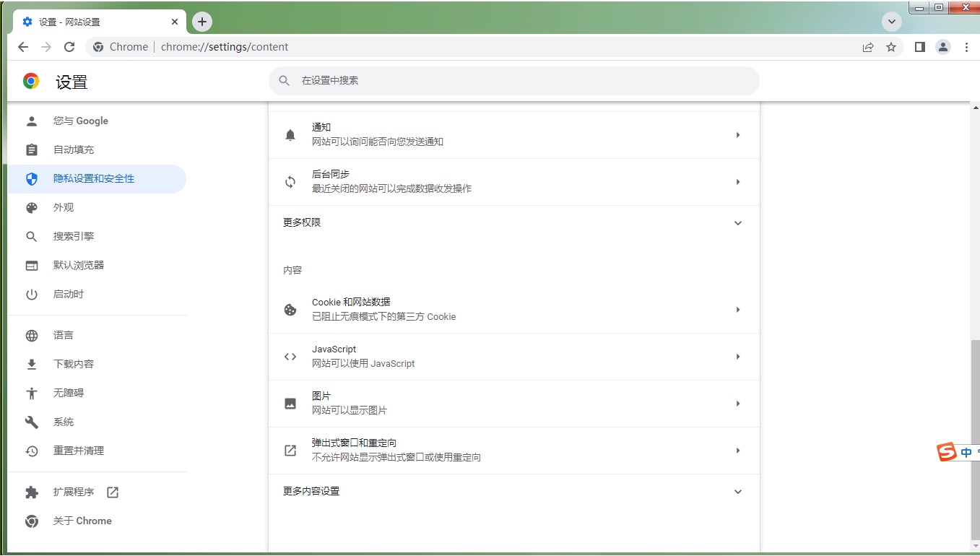Open 下载内容 settings section
980x556 pixels.
point(97,365)
